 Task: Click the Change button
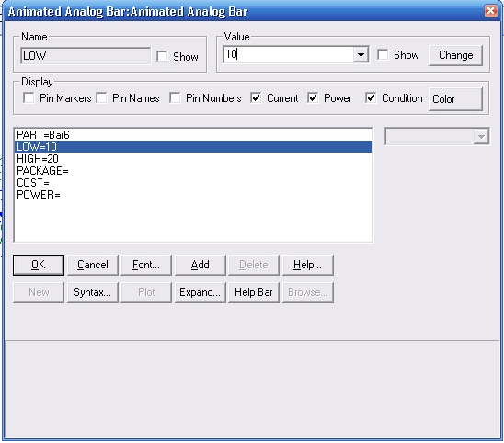[x=456, y=55]
